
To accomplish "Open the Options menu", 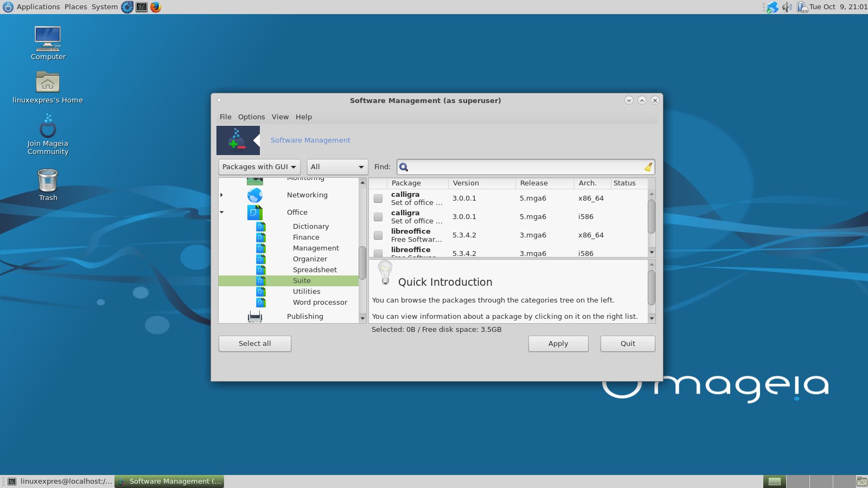I will point(252,117).
